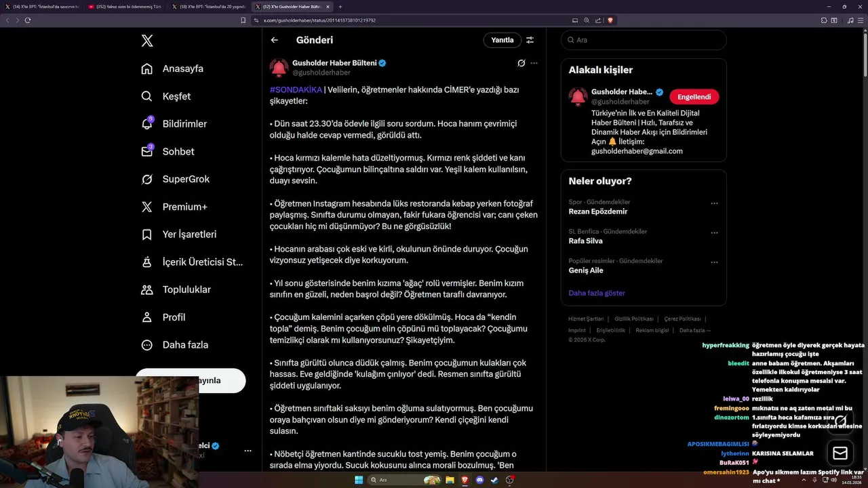Click the Yanıtla reply button
This screenshot has width=868, height=488.
click(502, 40)
